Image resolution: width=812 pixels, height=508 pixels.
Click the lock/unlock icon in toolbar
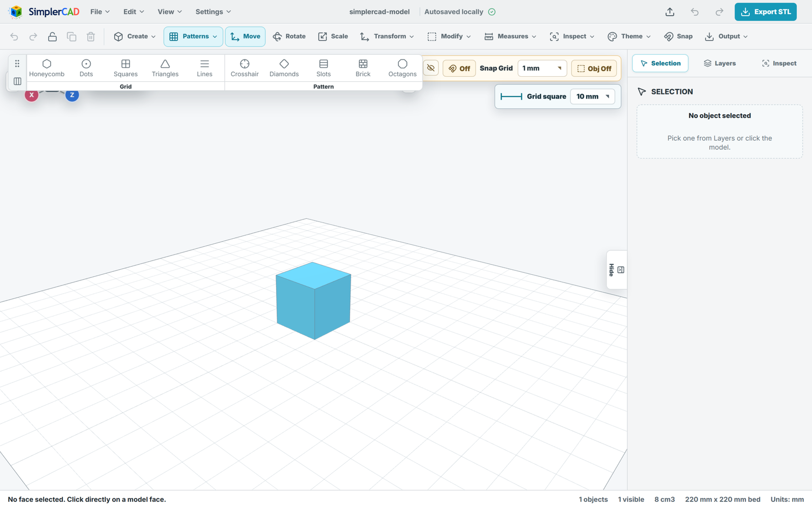click(52, 37)
